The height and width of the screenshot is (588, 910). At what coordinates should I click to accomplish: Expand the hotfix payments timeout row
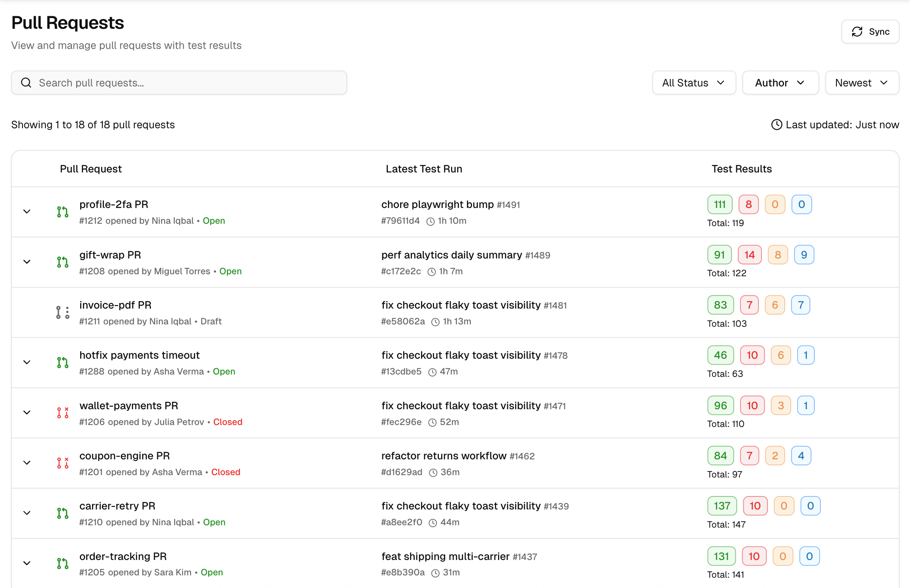[x=27, y=362]
